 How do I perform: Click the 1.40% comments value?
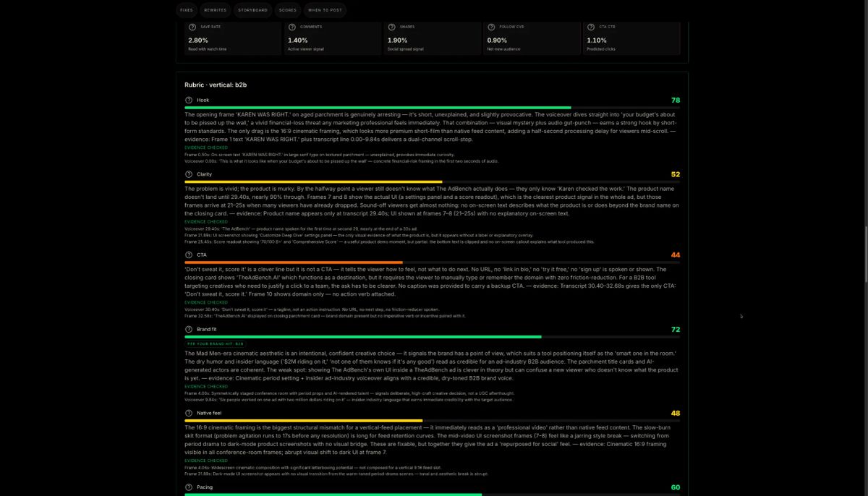(x=297, y=40)
